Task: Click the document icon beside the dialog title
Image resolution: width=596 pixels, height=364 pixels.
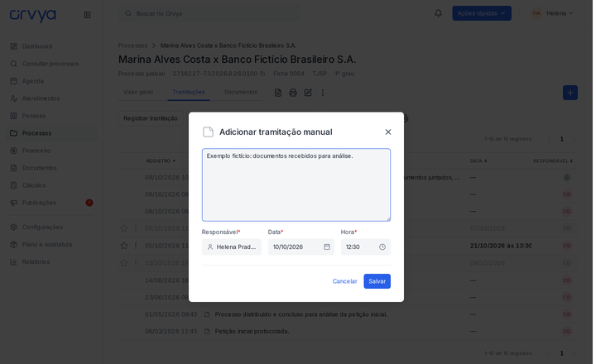Action: (x=208, y=132)
